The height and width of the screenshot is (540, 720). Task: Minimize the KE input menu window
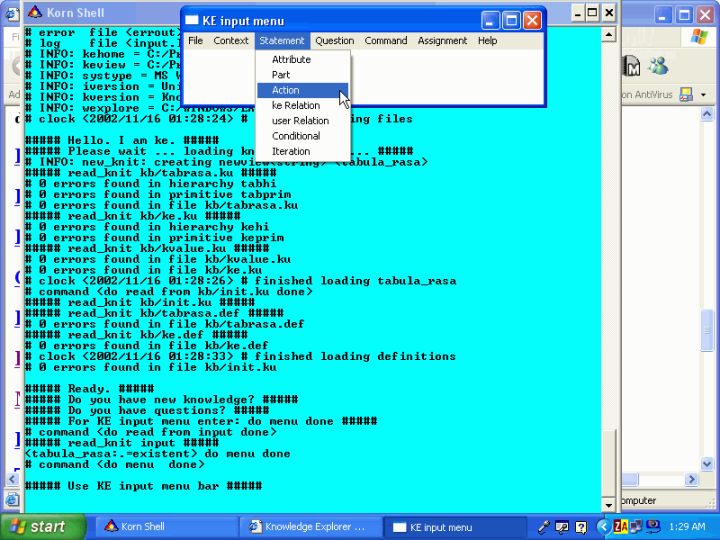tap(490, 21)
